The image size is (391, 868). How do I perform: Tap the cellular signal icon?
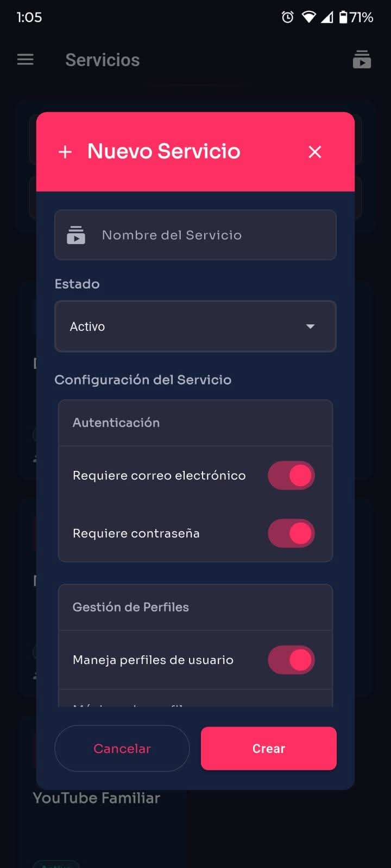click(x=327, y=17)
